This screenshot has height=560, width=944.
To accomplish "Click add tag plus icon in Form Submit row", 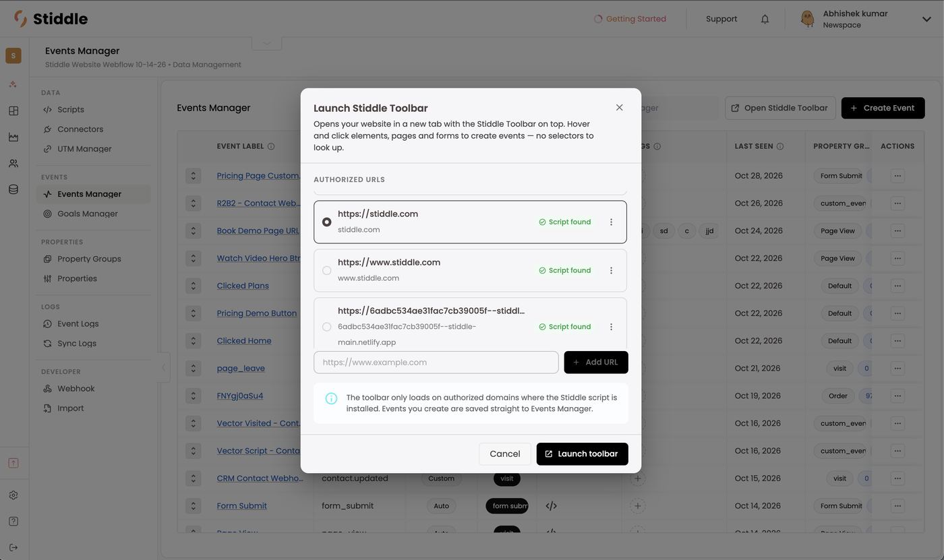I will click(637, 506).
